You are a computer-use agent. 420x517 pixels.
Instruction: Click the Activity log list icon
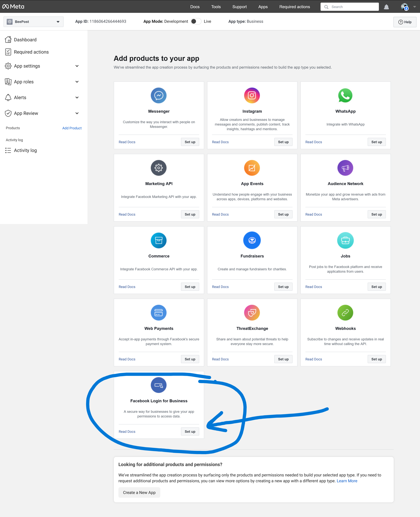tap(8, 150)
